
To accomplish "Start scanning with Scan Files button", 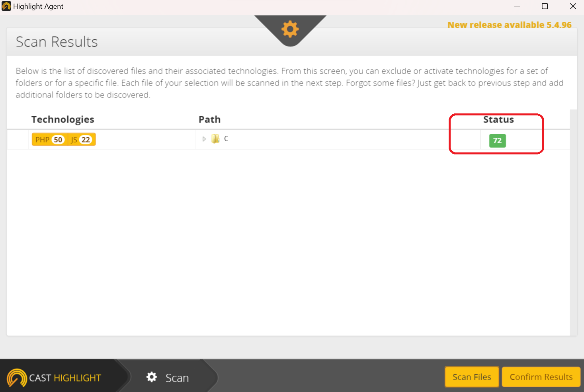I will pos(472,377).
